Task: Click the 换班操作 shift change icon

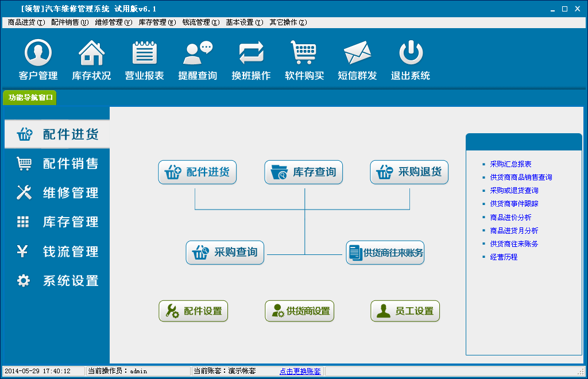Action: pyautogui.click(x=252, y=53)
